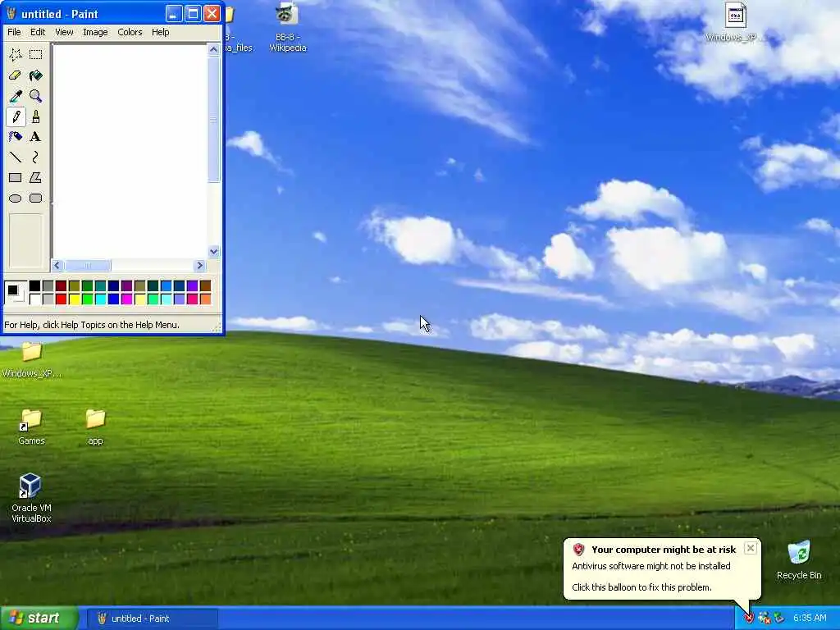Viewport: 840px width, 630px height.
Task: Click the canvas vertical scrollbar up arrow
Action: pos(214,49)
